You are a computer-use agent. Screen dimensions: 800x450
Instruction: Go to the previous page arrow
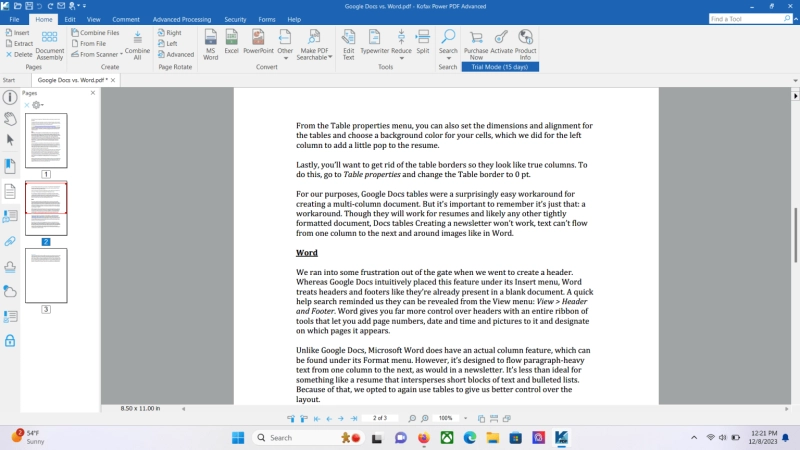[329, 418]
